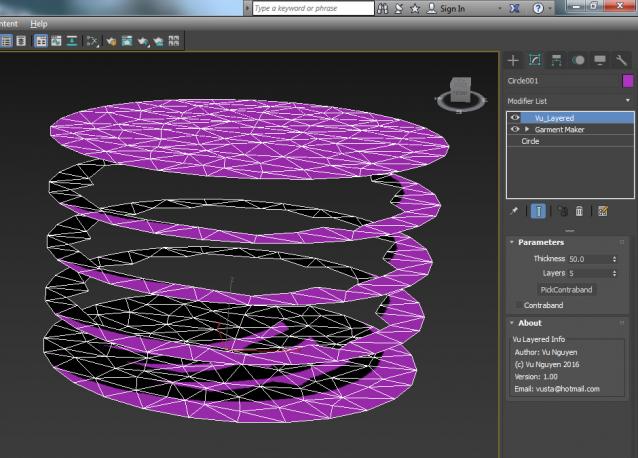638x458 pixels.
Task: Click the PickContraband button
Action: 565,289
